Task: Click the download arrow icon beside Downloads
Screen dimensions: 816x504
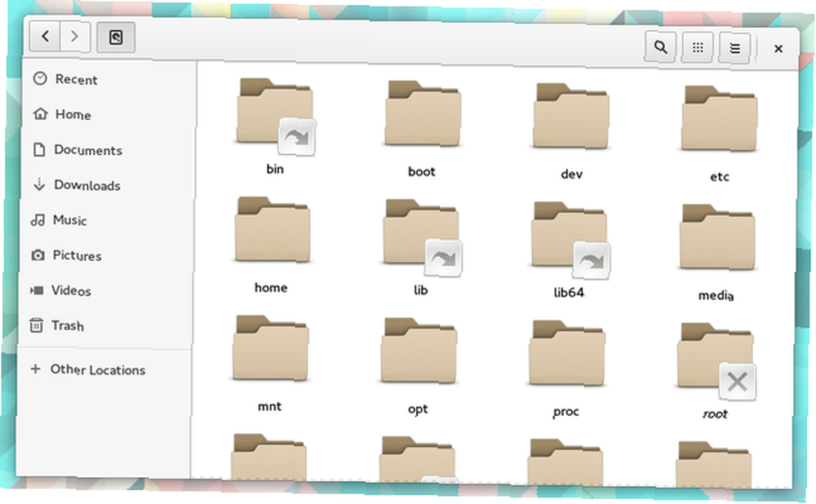Action: click(39, 184)
